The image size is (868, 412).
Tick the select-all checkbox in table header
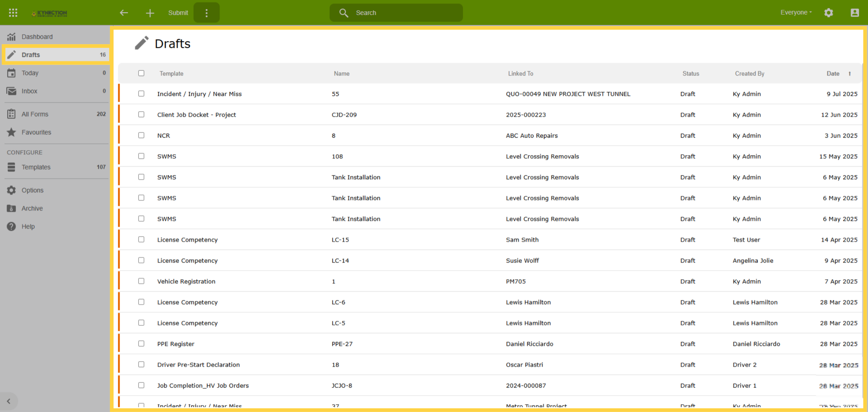pyautogui.click(x=141, y=73)
